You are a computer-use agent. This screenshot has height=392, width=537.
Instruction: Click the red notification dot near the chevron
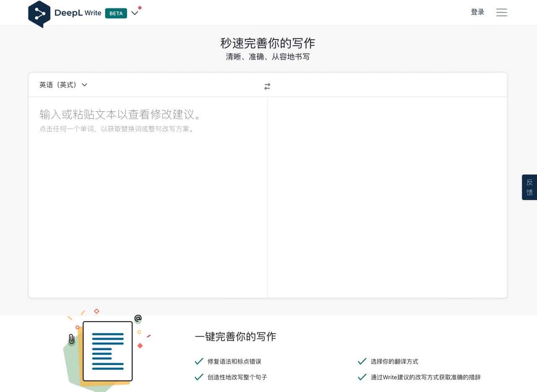click(x=139, y=7)
